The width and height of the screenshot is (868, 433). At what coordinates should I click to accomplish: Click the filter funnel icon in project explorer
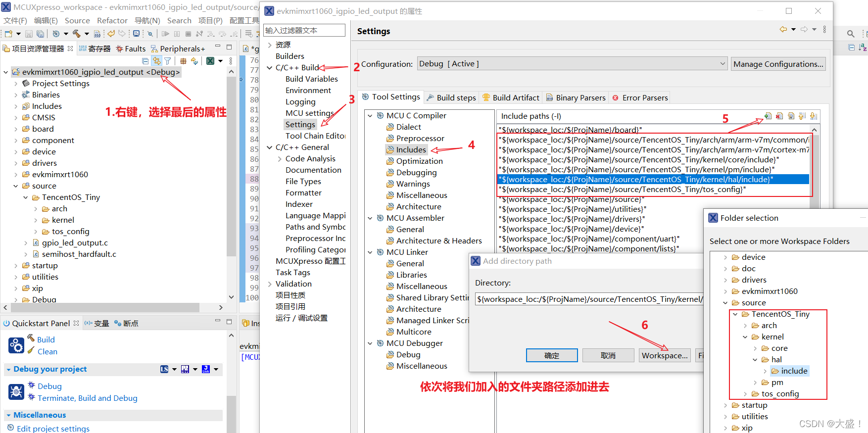pyautogui.click(x=168, y=61)
